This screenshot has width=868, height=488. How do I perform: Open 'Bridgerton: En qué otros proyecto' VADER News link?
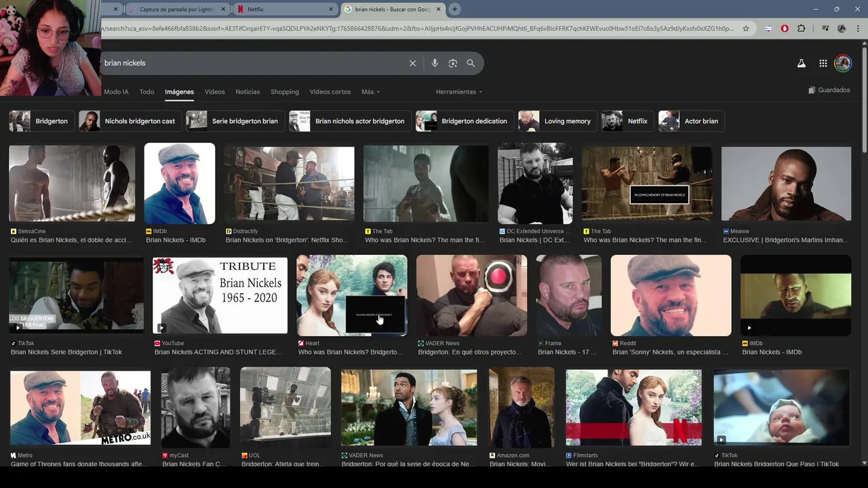point(470,352)
